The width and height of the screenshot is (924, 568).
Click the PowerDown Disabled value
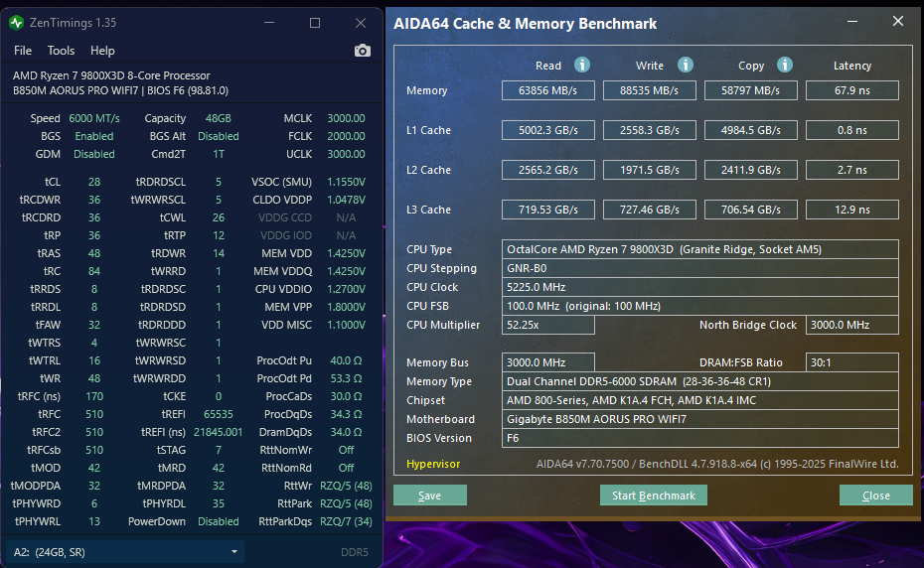point(218,521)
